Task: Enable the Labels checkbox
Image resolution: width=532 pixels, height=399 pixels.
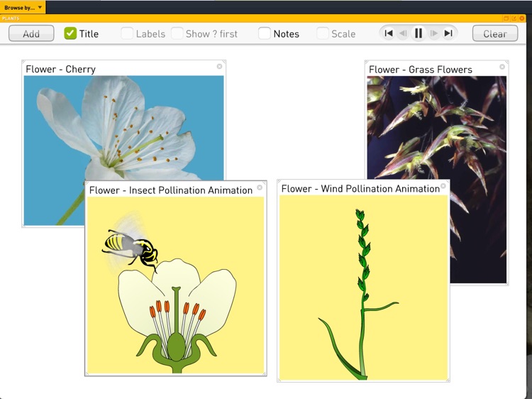Action: 127,33
